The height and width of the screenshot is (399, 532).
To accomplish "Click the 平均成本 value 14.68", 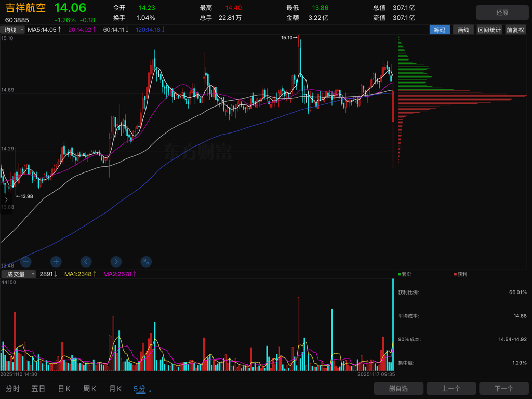I will pyautogui.click(x=520, y=316).
